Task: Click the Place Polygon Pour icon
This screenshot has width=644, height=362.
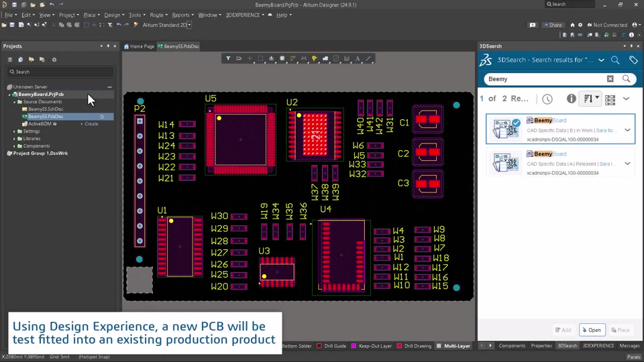Action: click(325, 59)
